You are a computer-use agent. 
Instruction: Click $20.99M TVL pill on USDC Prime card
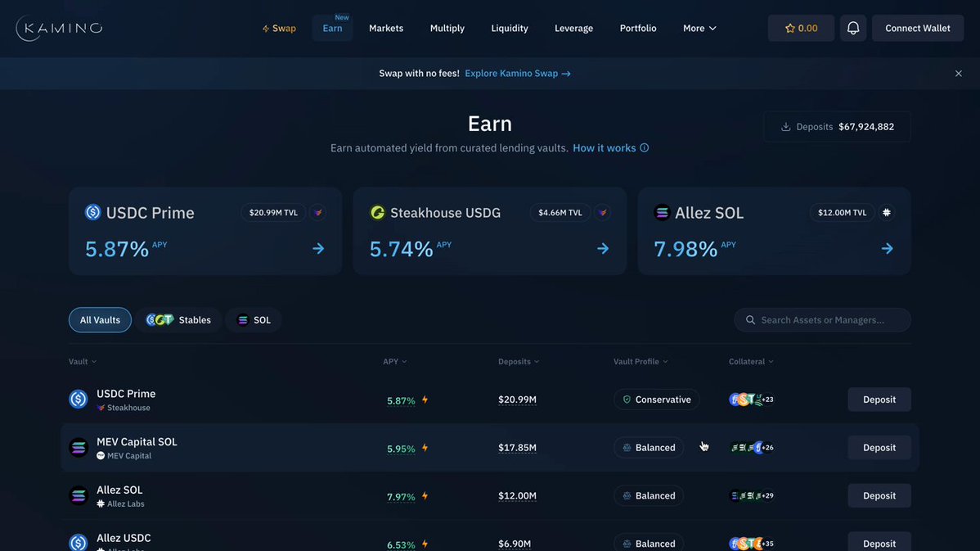click(x=273, y=213)
